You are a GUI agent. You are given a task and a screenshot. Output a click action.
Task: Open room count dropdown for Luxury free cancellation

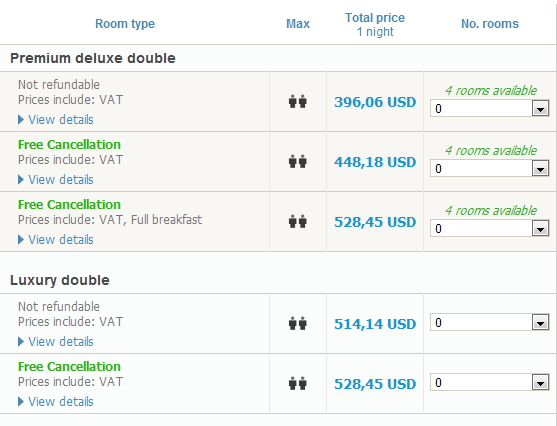tap(490, 383)
